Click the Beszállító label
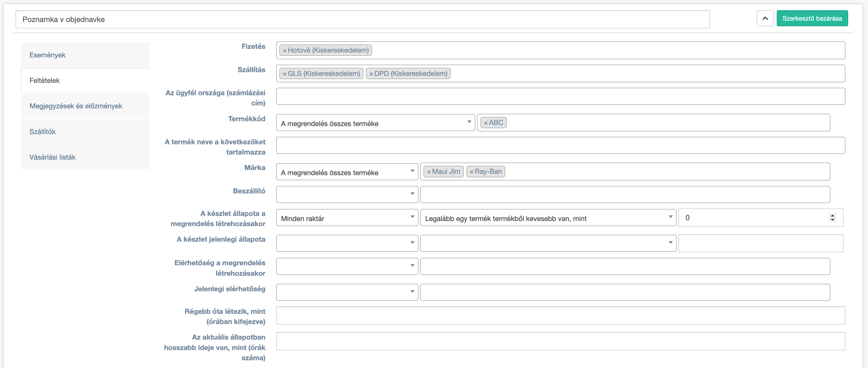The image size is (868, 368). (249, 191)
